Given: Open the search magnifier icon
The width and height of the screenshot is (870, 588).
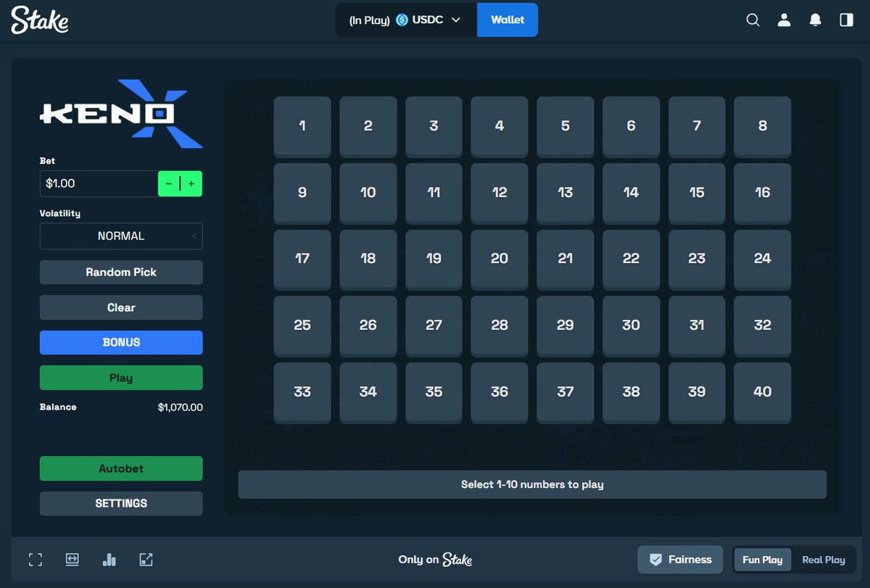Looking at the screenshot, I should point(753,20).
